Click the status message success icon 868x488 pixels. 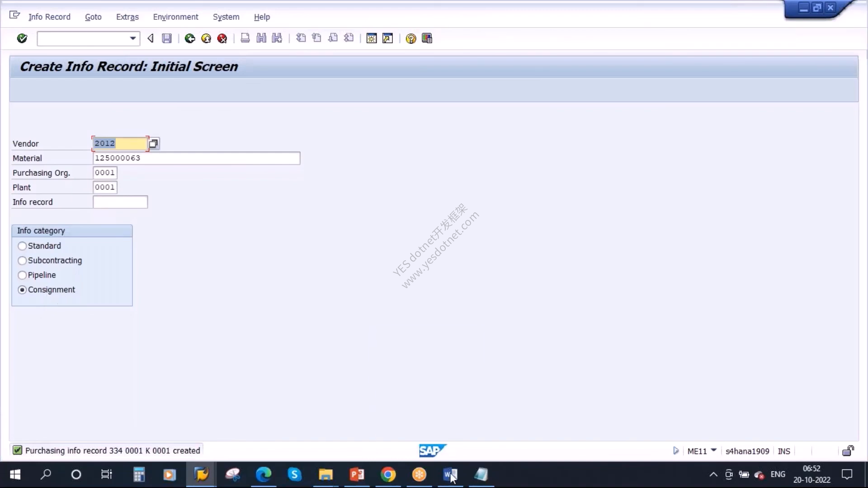(17, 450)
